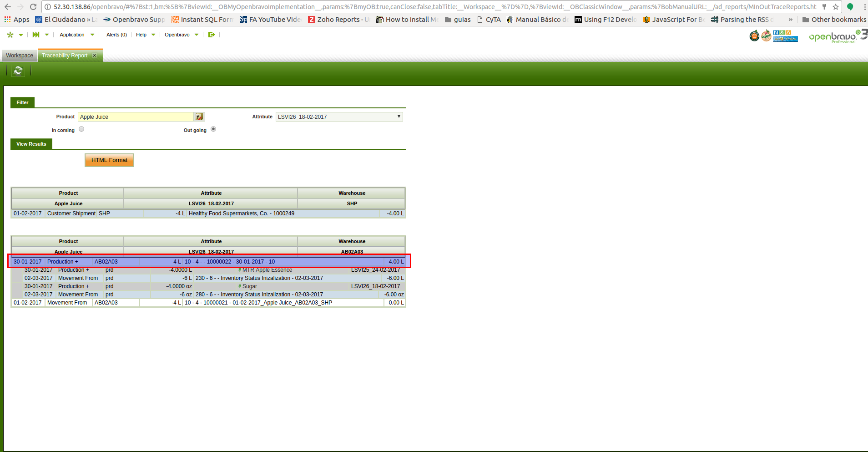
Task: Close the Traceability Report tab
Action: [95, 56]
